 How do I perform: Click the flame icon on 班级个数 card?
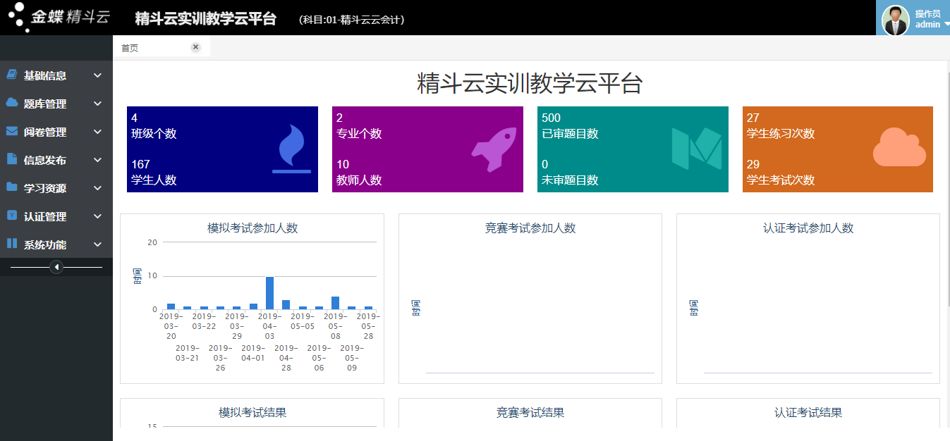click(x=292, y=148)
